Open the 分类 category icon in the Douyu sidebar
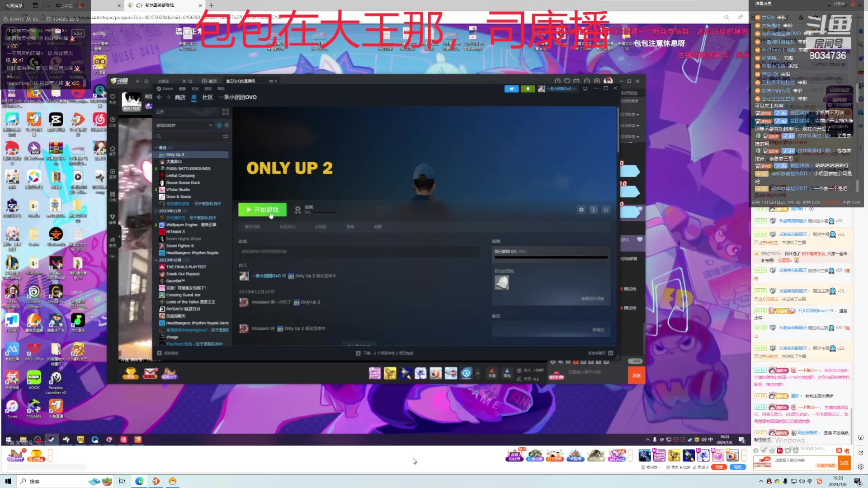 [113, 196]
